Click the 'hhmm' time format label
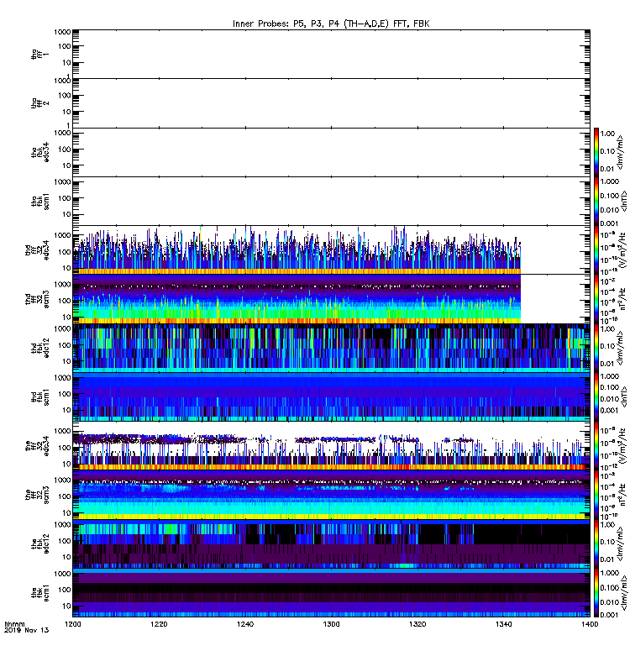 point(14,624)
